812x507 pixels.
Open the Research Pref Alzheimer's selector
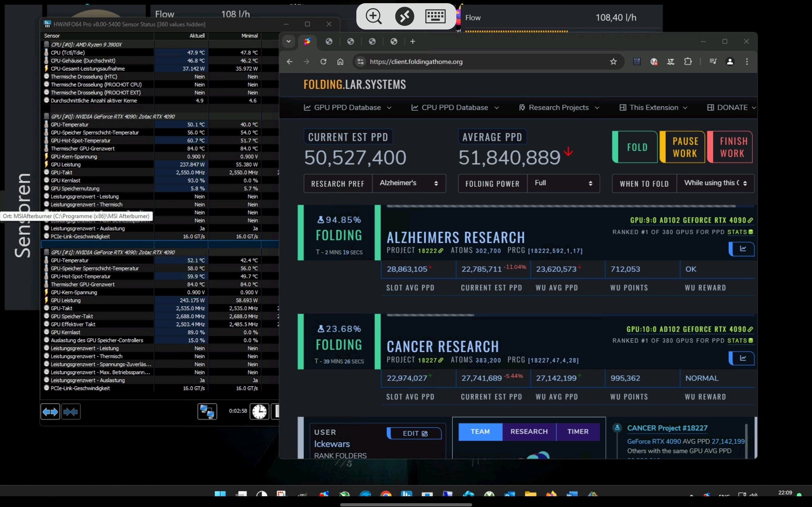pyautogui.click(x=409, y=183)
